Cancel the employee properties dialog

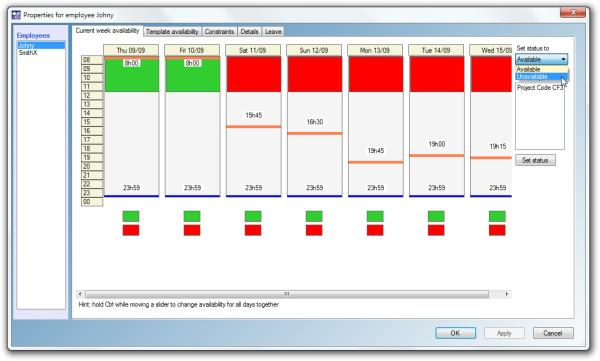click(x=553, y=333)
